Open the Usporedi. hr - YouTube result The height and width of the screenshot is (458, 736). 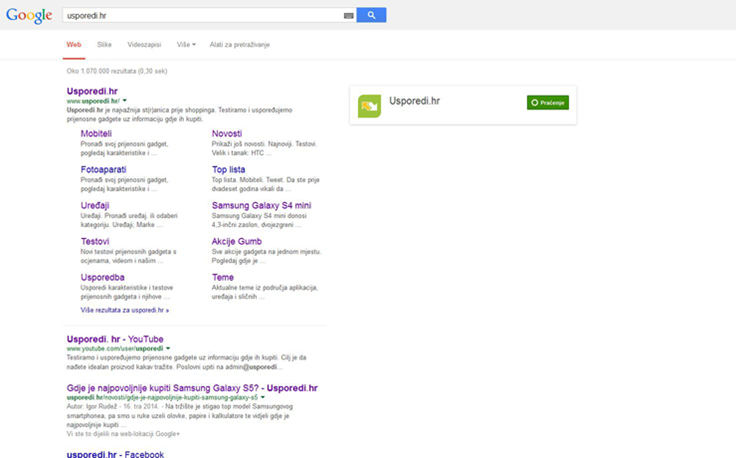tap(115, 339)
